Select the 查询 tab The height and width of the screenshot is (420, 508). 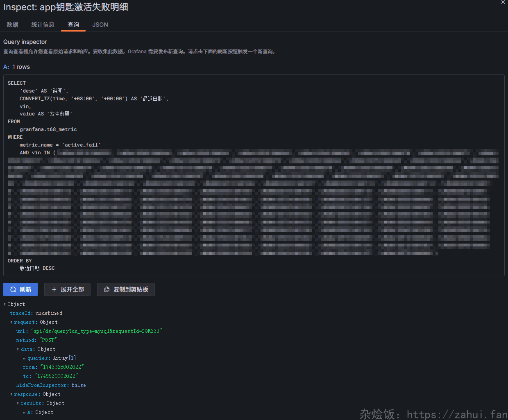[73, 25]
